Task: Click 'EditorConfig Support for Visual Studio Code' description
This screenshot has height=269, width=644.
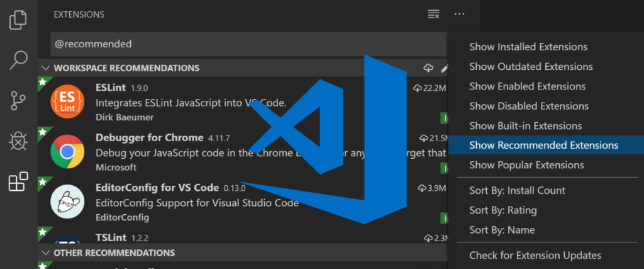Action: [x=197, y=203]
